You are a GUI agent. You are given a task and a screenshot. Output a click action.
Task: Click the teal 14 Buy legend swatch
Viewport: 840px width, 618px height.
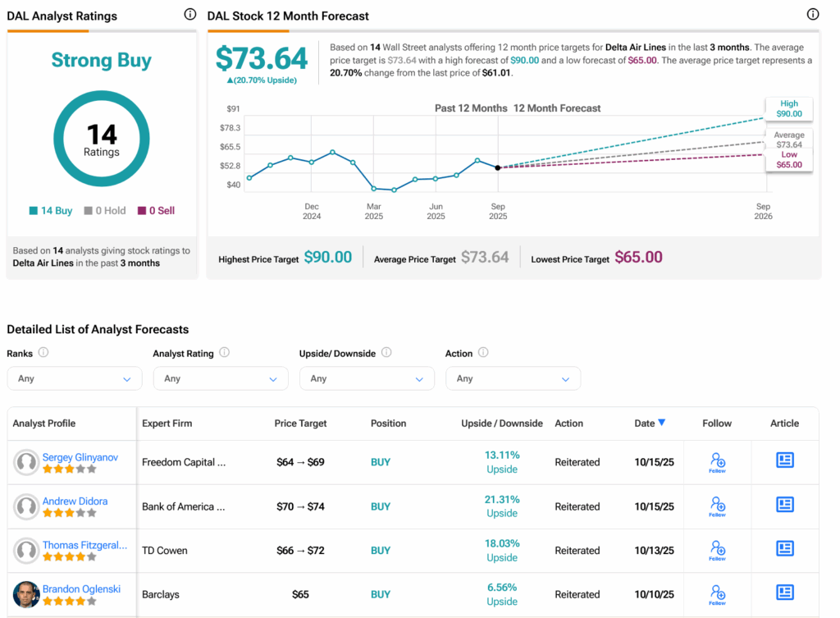34,211
